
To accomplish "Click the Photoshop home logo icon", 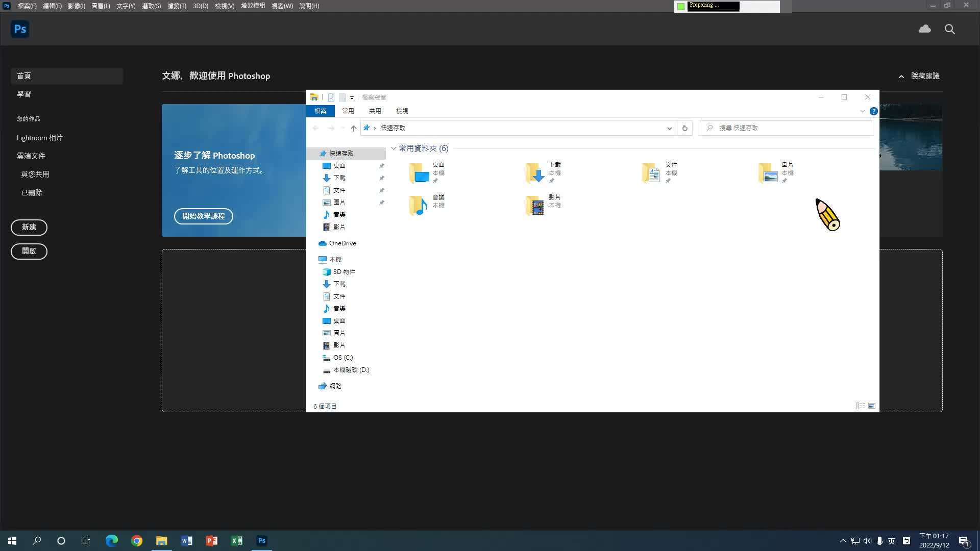I will point(20,29).
